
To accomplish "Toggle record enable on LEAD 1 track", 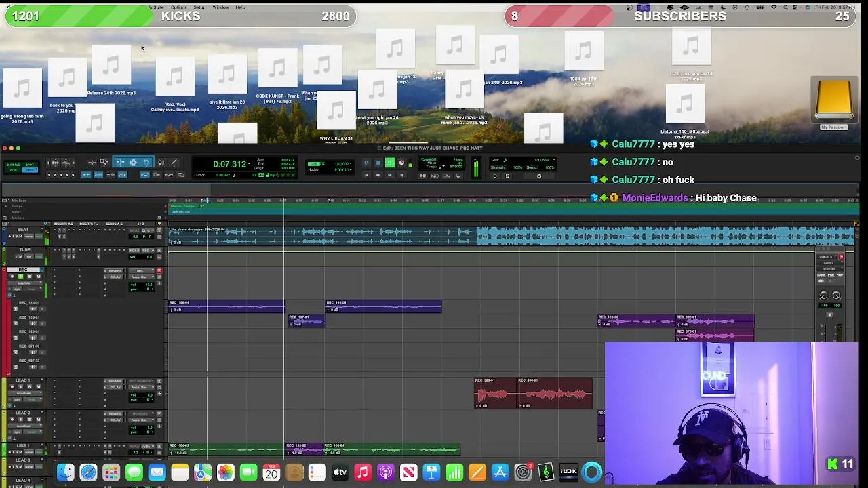I will (12, 386).
